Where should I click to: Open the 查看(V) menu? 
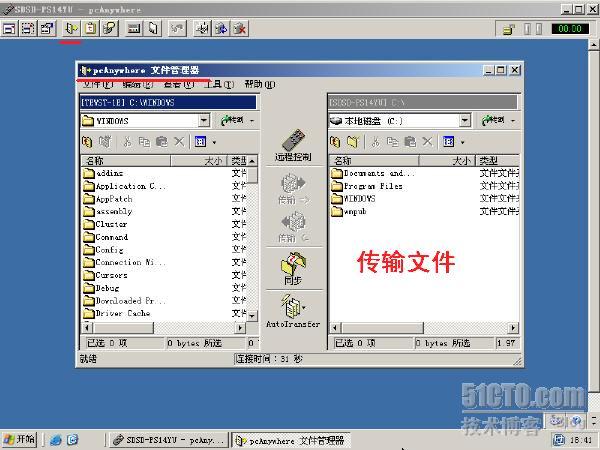[x=178, y=84]
